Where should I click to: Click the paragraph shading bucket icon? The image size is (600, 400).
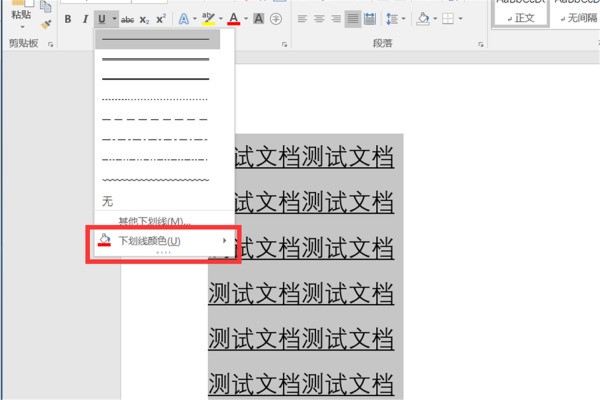click(423, 19)
